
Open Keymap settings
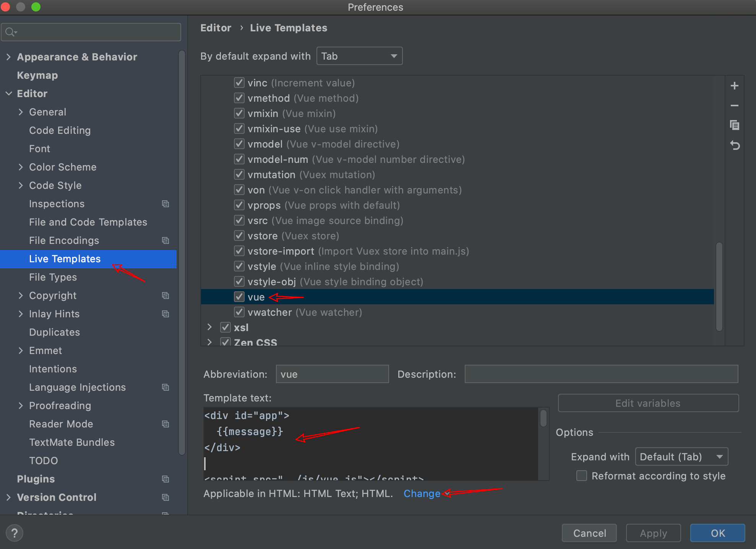[37, 75]
